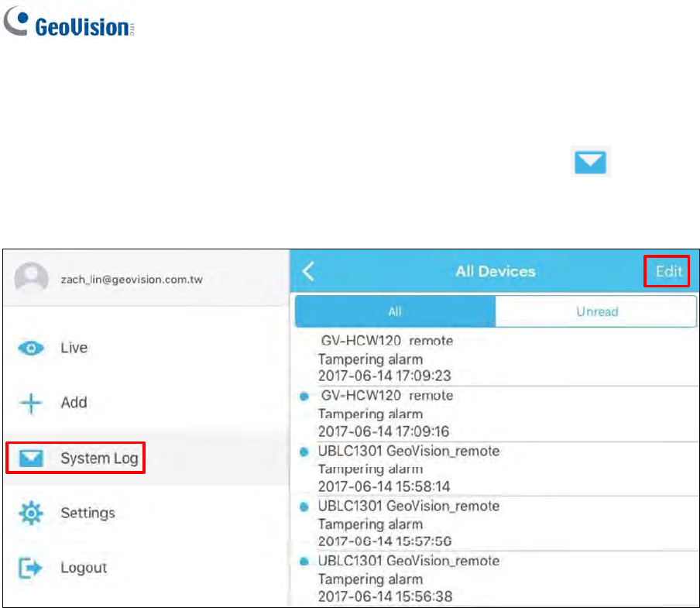Open the log entry dated 2017-06-14 15:57:56

(495, 523)
